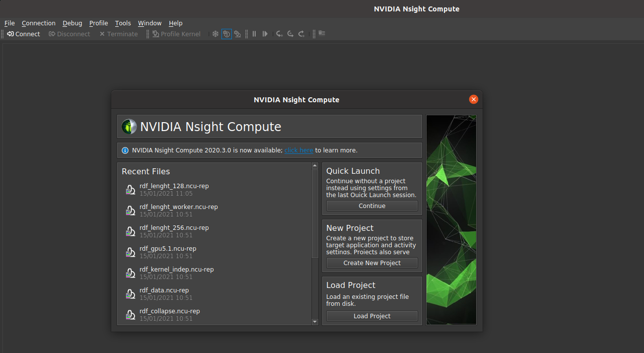Open rdf_gpu5.1.ncu-rep from recent files

[x=167, y=249]
